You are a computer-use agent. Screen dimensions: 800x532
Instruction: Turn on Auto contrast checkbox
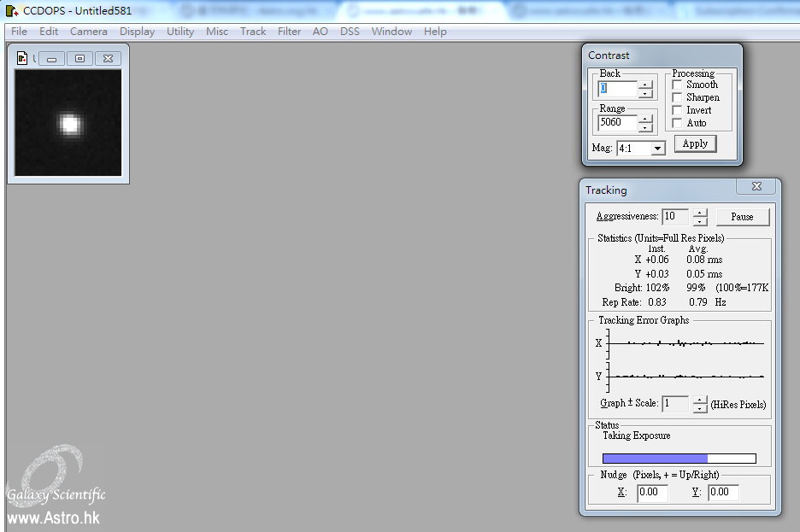[677, 124]
